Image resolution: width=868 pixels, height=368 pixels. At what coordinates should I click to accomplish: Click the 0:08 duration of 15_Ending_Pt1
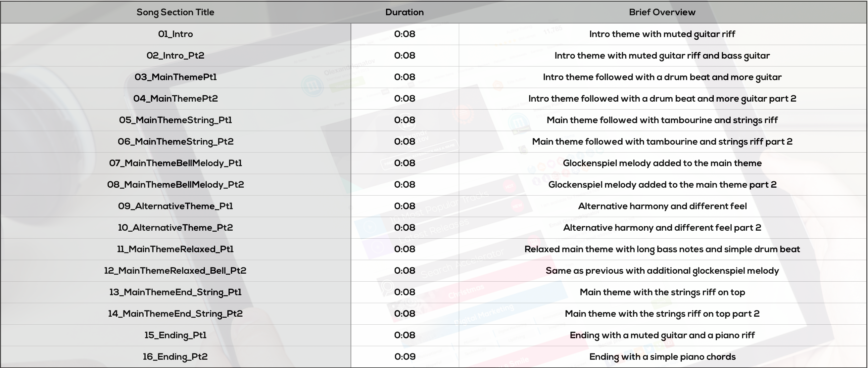click(x=405, y=335)
